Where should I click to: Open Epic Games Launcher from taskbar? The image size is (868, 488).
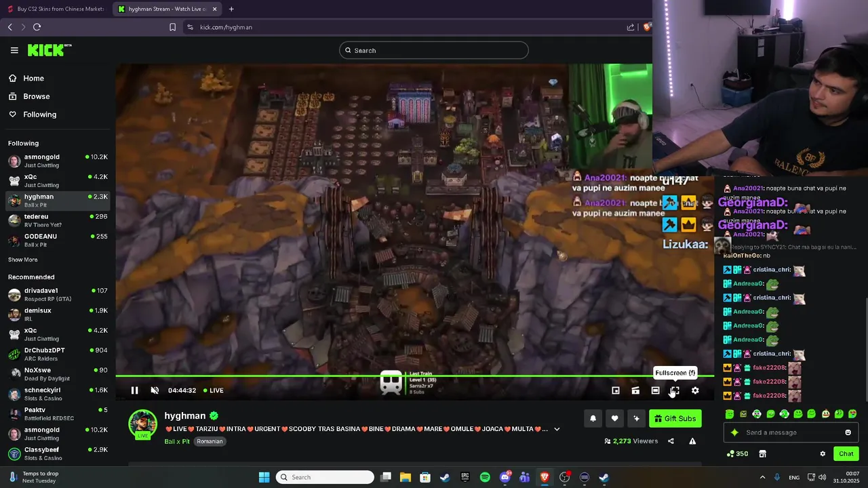coord(465,477)
